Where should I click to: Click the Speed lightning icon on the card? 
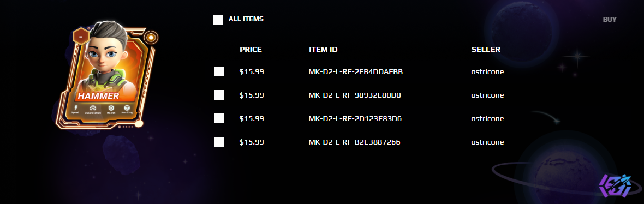pyautogui.click(x=75, y=107)
